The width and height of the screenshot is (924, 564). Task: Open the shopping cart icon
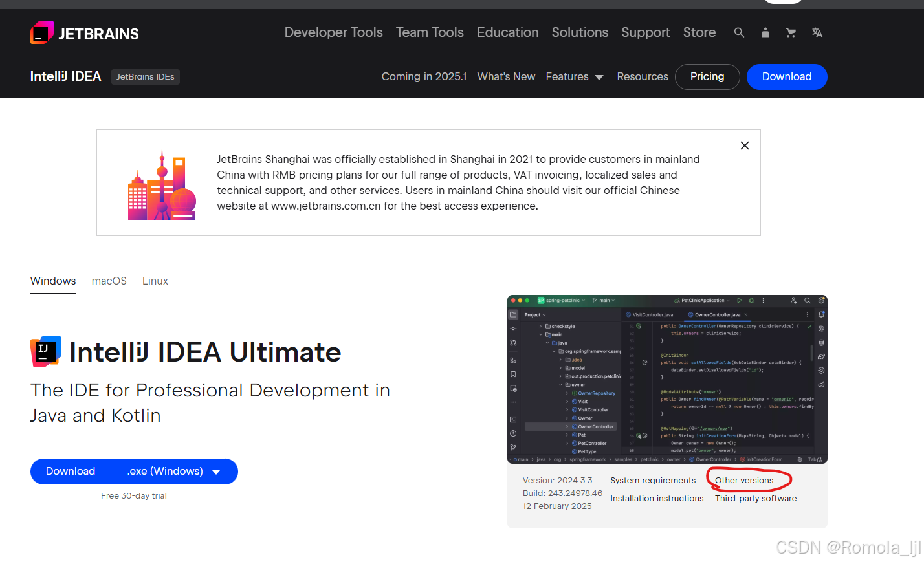(x=791, y=32)
